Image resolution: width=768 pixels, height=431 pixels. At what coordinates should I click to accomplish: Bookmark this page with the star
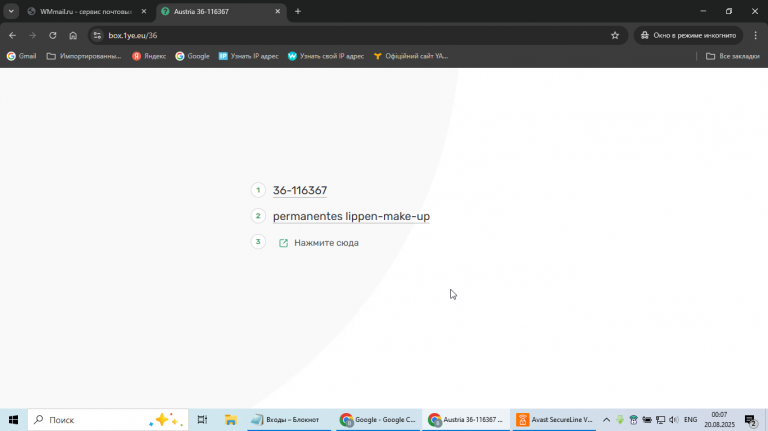click(615, 35)
